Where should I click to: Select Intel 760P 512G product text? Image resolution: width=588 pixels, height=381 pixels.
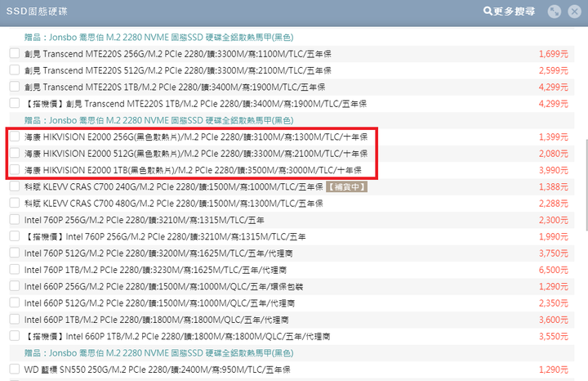point(158,253)
